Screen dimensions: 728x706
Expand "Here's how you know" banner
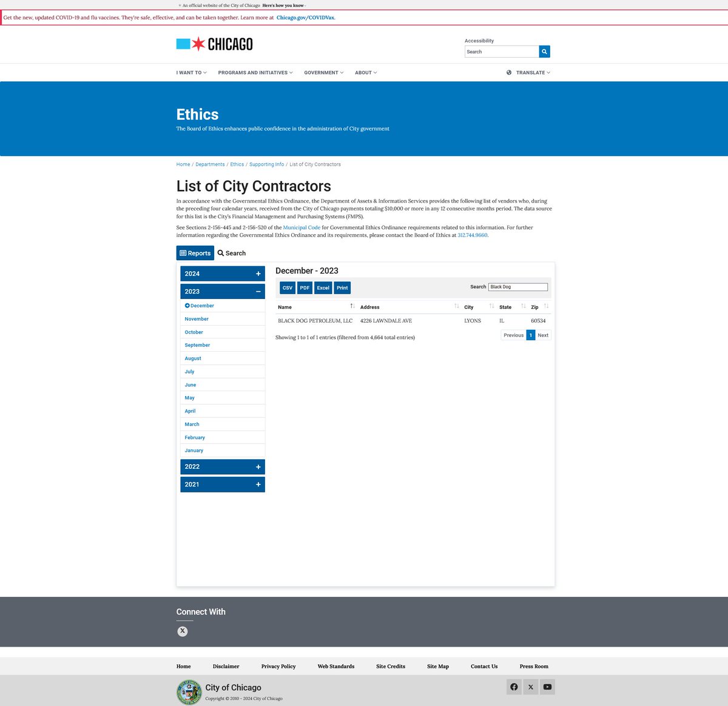[x=284, y=5]
